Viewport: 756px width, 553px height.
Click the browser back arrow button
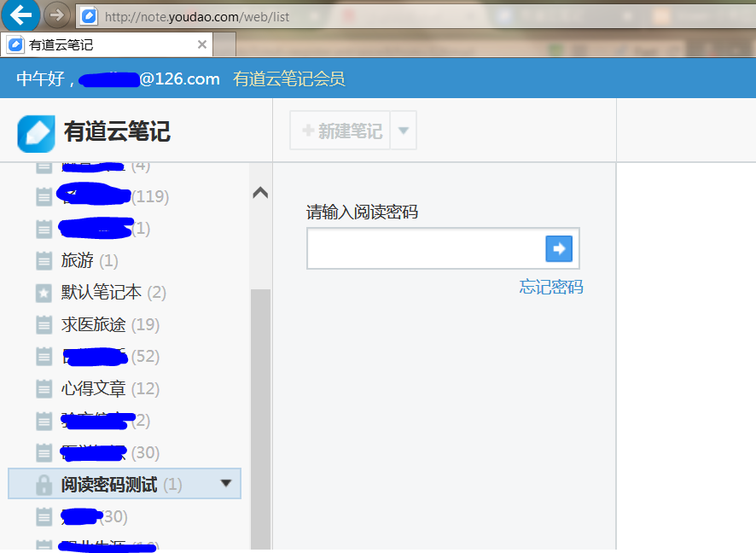20,15
